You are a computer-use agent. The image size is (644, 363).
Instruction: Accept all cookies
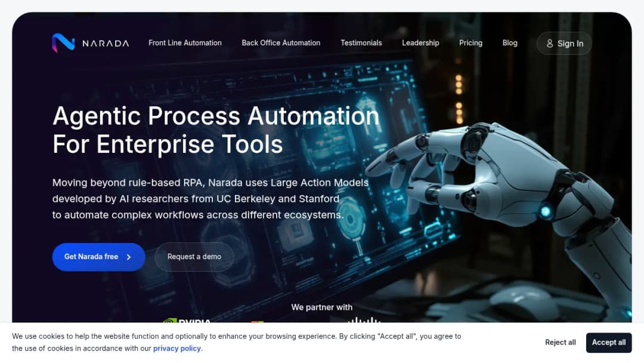pos(609,343)
